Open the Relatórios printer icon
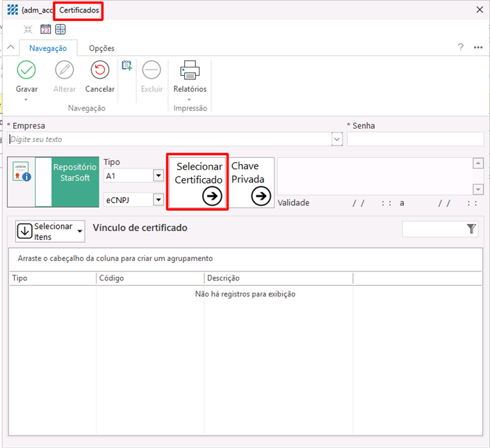Screen dimensions: 490x448 (x=190, y=70)
